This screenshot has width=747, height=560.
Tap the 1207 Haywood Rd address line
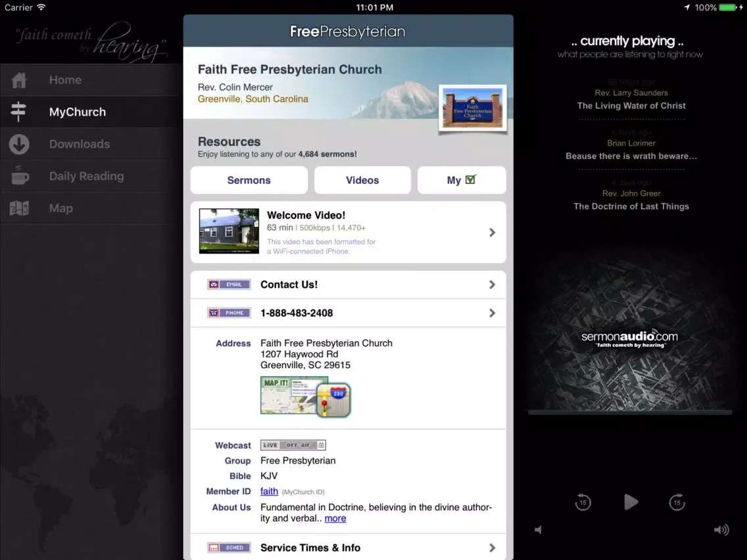pos(299,354)
